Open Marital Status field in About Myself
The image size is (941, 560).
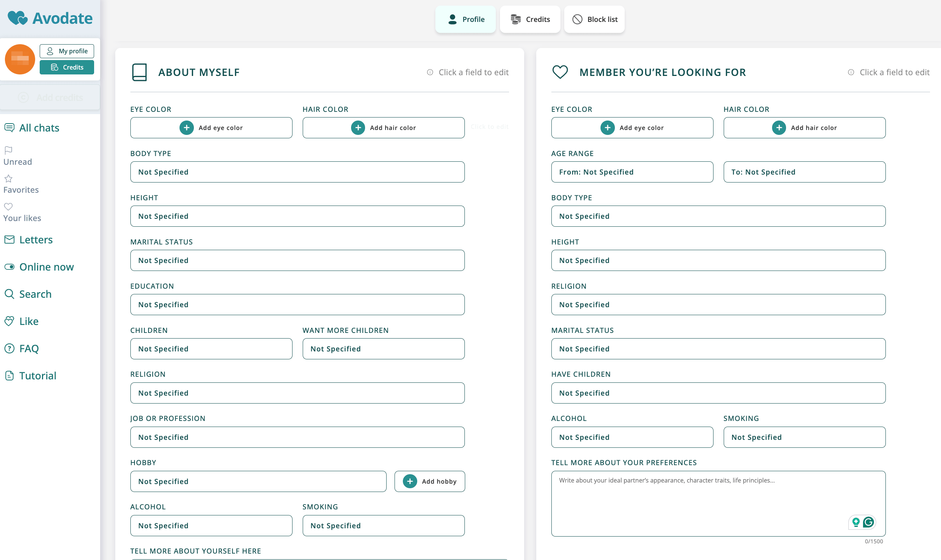pyautogui.click(x=297, y=260)
